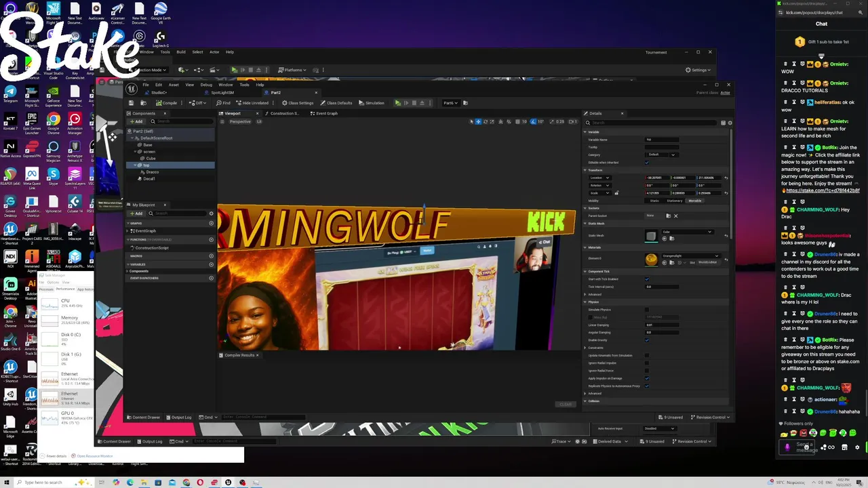The height and width of the screenshot is (488, 868).
Task: Switch to the Construction Script tab
Action: pyautogui.click(x=283, y=113)
